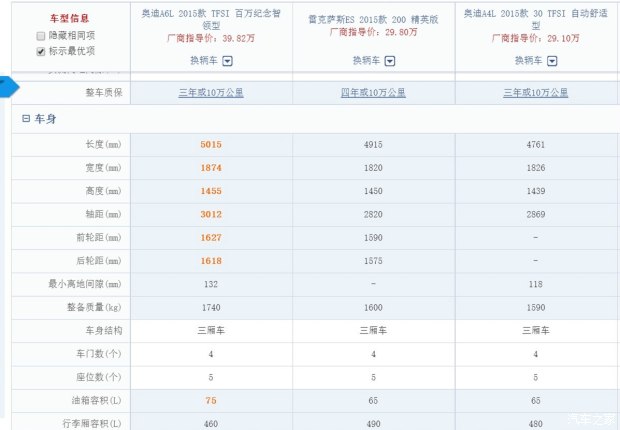The width and height of the screenshot is (620, 430).
Task: Click the 轴距(mm) row label
Action: tap(103, 214)
